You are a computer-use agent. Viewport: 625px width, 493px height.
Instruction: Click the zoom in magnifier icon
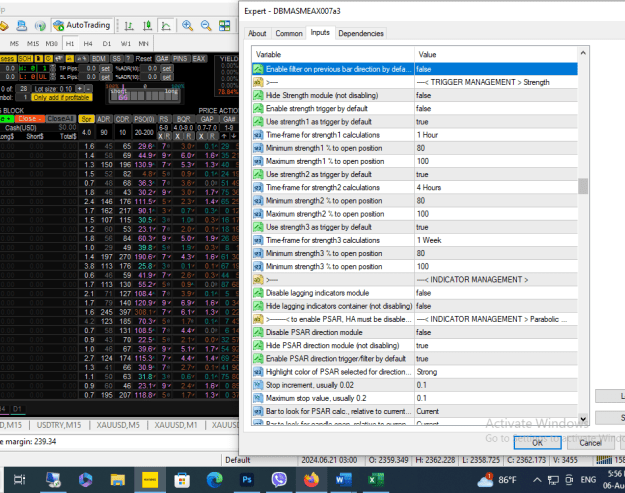tap(187, 26)
